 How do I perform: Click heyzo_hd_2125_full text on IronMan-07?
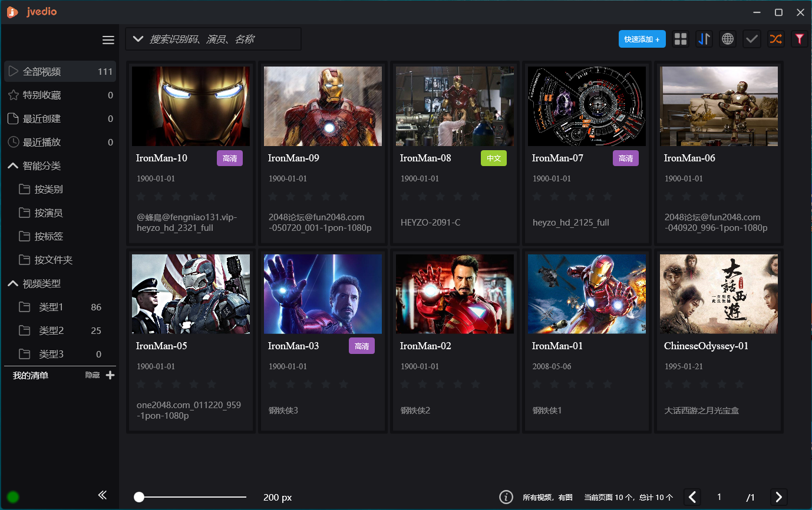point(571,223)
